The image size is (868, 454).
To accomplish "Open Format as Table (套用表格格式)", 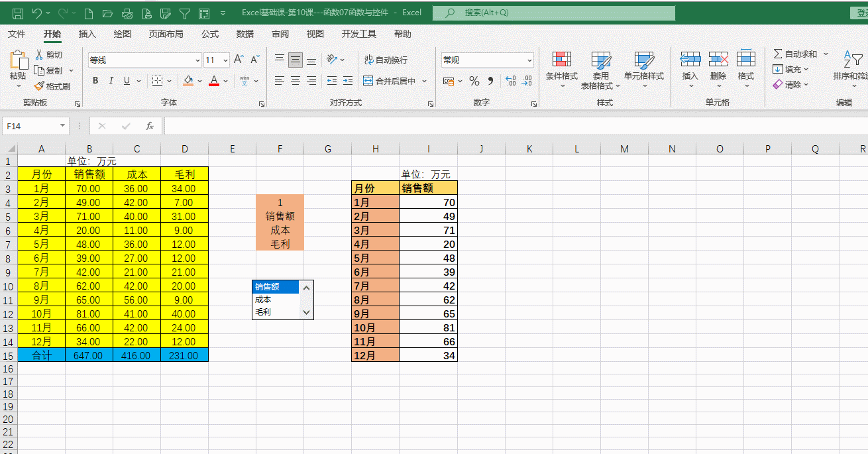I will (x=601, y=70).
